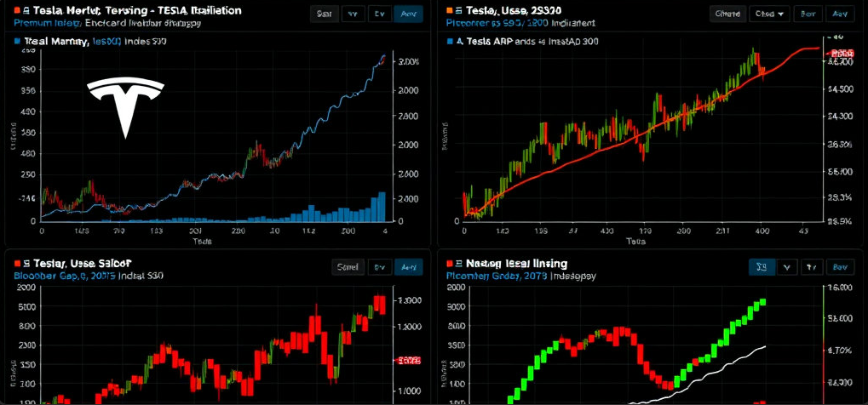The height and width of the screenshot is (405, 868).
Task: Select the 'Ev' tab in the top-left panel
Action: click(x=380, y=14)
